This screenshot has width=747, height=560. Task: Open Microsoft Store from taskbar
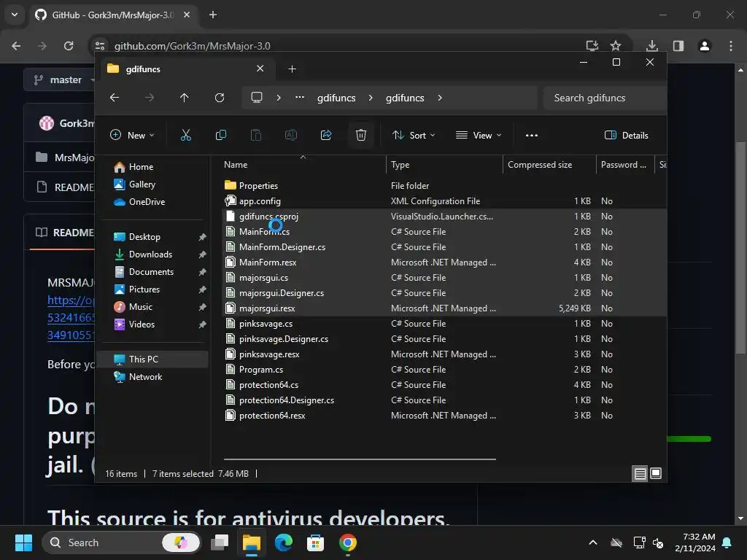tap(315, 542)
